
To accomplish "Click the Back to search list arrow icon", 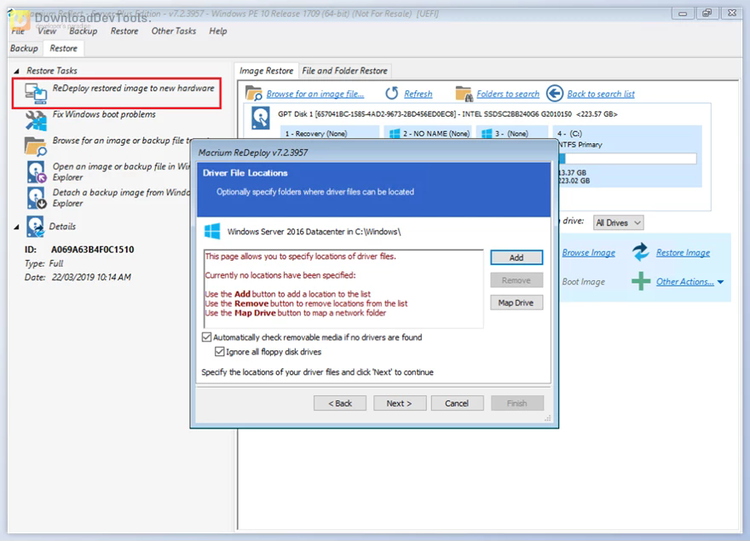I will click(x=554, y=93).
